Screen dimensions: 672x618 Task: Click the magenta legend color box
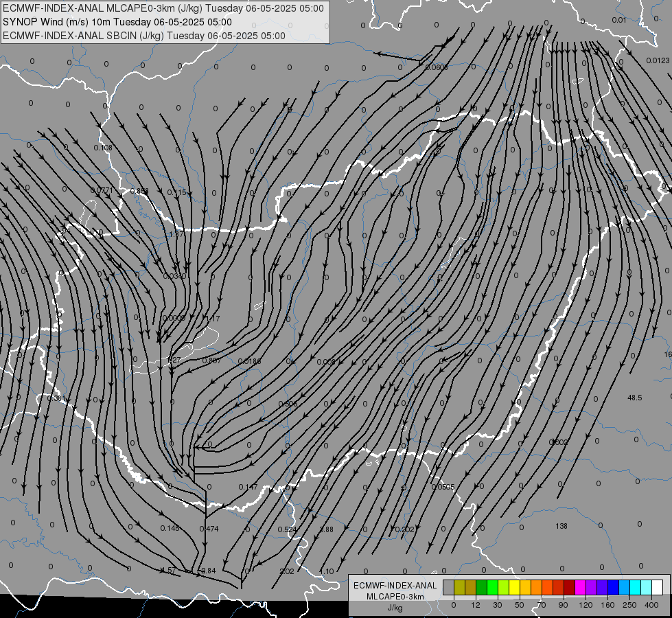580,588
